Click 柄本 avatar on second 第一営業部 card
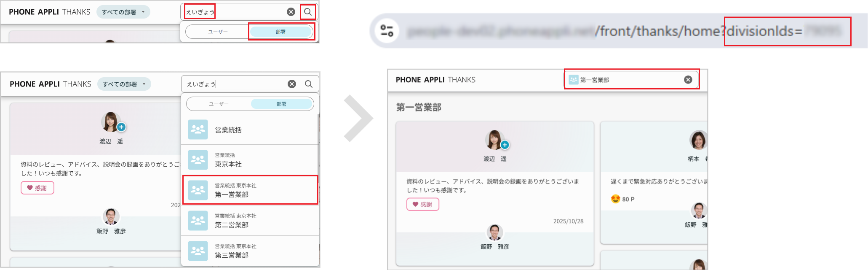Image resolution: width=868 pixels, height=270 pixels. pyautogui.click(x=698, y=140)
